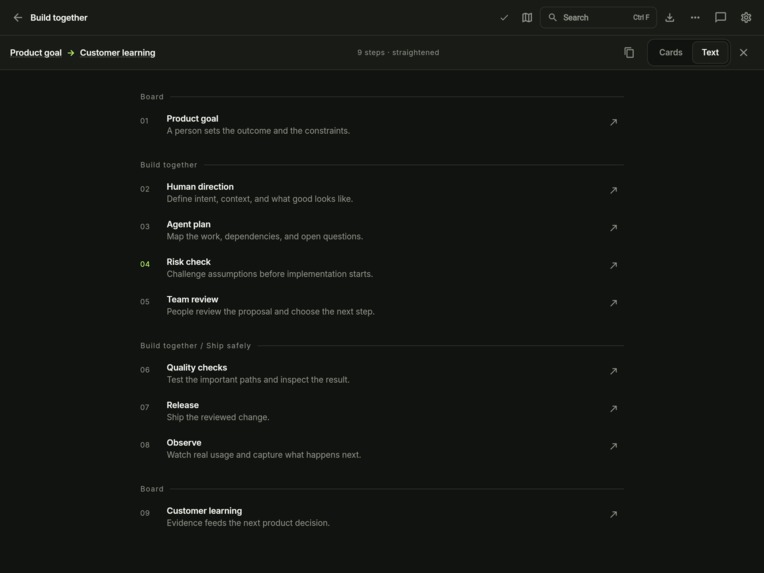Click '9 steps · straightened' status text

(x=398, y=52)
